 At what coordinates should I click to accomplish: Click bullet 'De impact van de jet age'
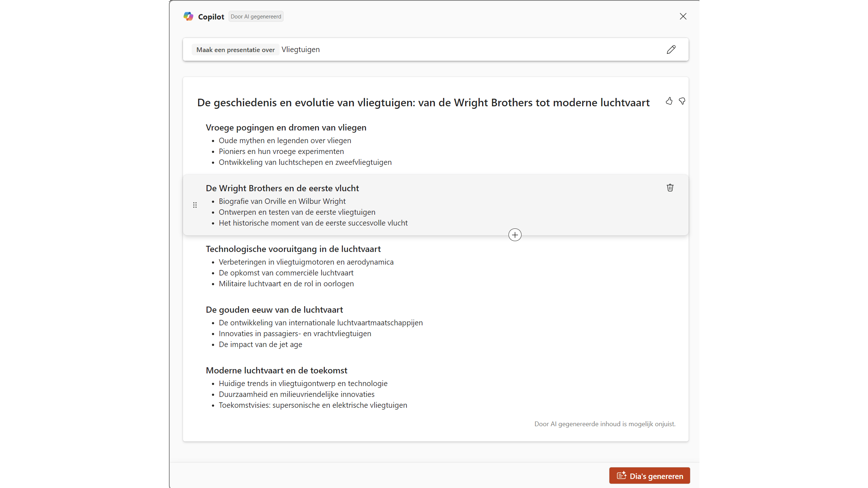[x=260, y=344]
